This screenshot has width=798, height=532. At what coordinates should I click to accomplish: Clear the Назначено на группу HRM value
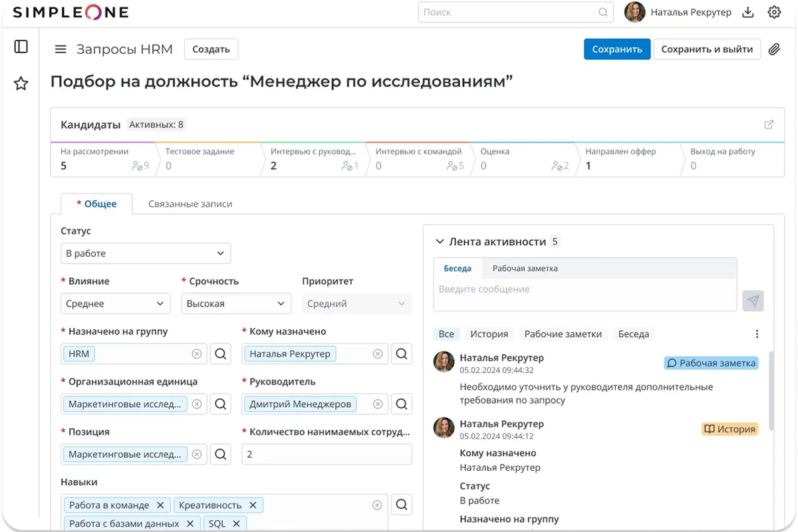[197, 354]
